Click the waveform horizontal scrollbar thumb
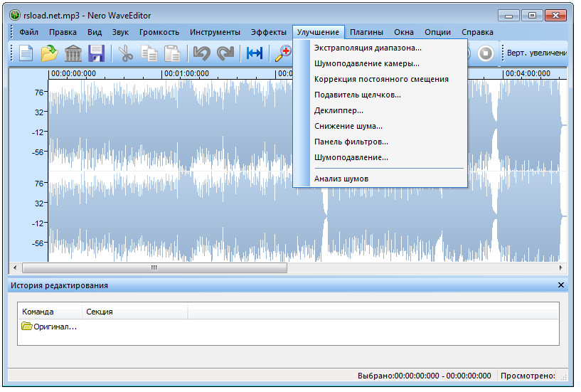The width and height of the screenshot is (581, 392). coord(154,268)
